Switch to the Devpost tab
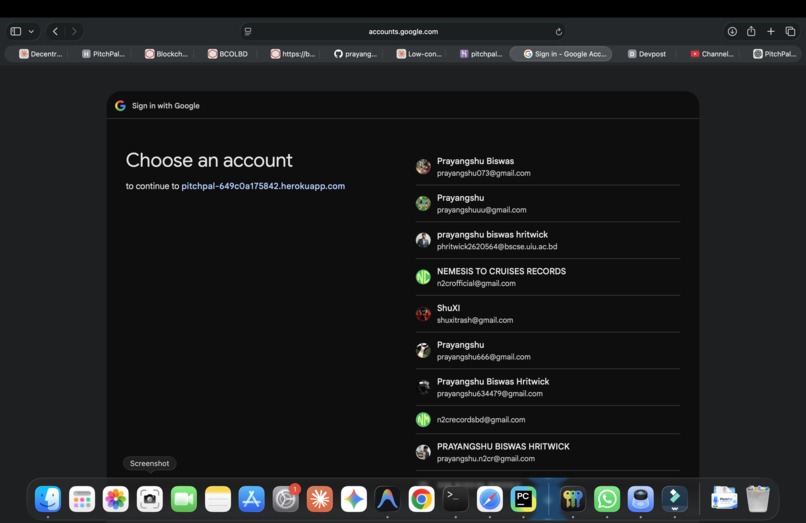 (647, 54)
